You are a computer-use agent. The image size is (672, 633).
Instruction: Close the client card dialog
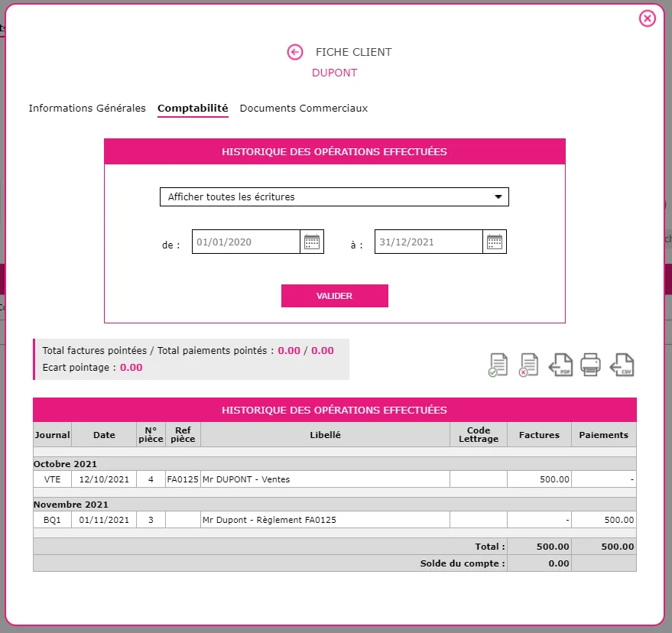pyautogui.click(x=647, y=18)
